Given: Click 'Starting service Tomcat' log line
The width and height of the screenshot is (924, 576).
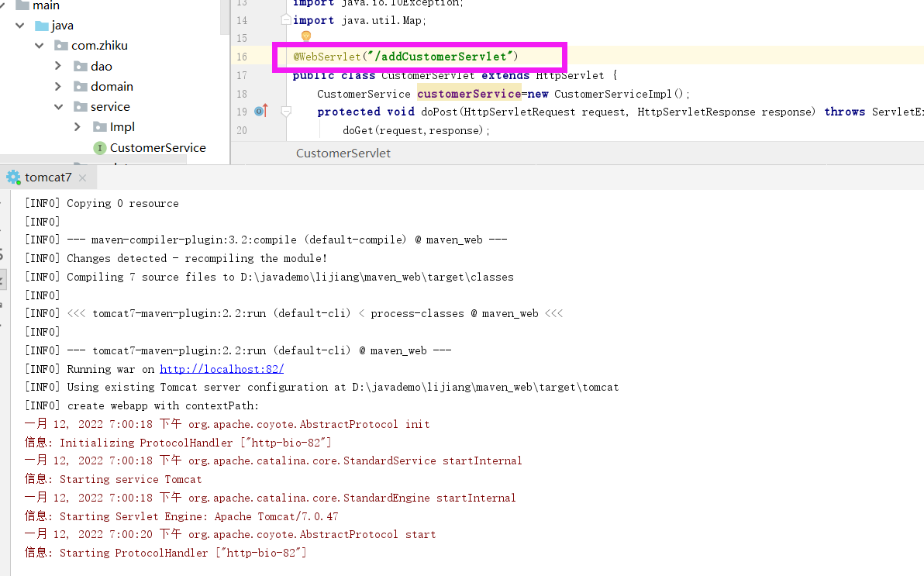Looking at the screenshot, I should (113, 479).
